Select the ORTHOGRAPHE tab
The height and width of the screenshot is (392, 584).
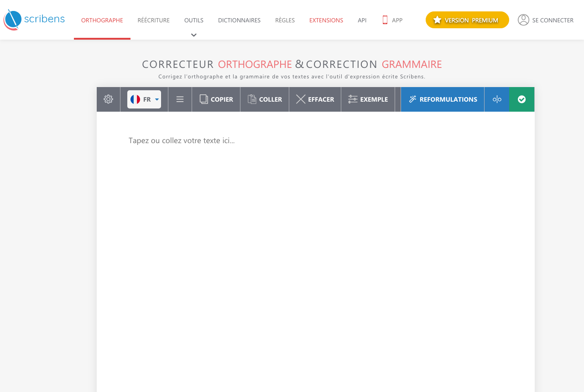tap(102, 20)
